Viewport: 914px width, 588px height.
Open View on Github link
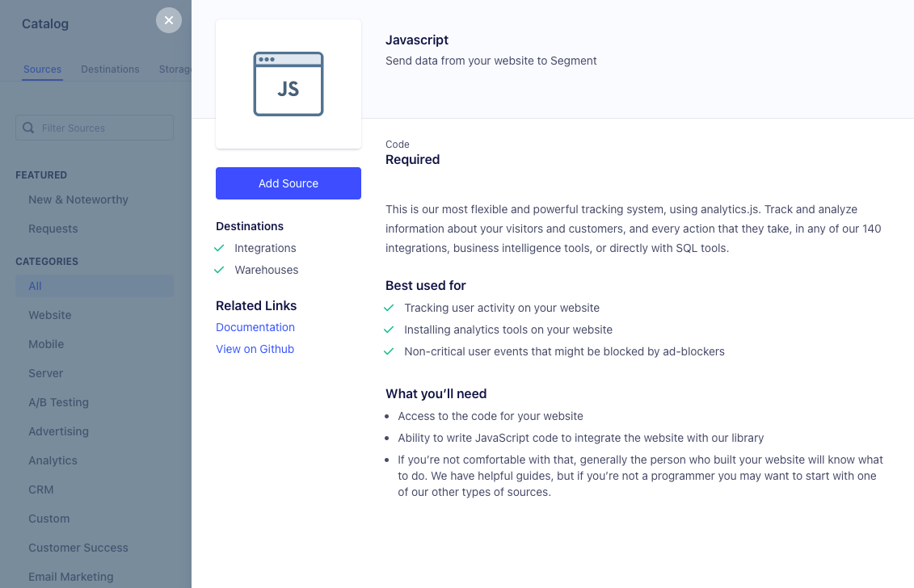pos(255,349)
